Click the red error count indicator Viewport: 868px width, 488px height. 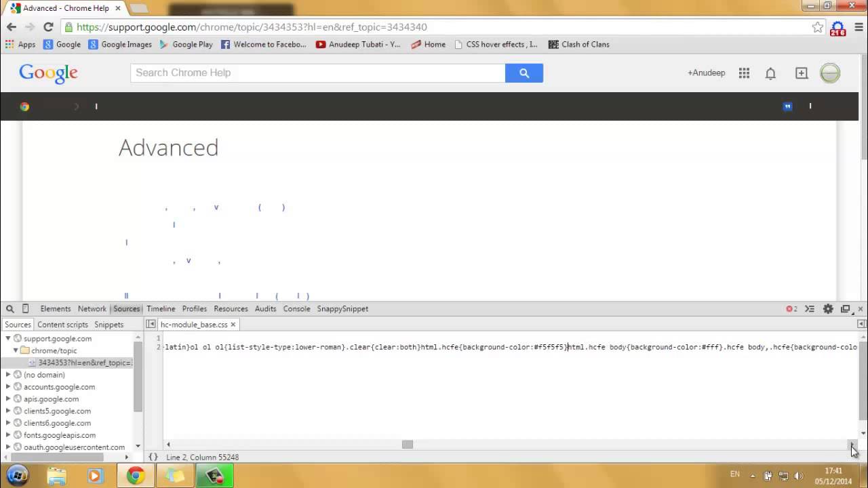791,309
